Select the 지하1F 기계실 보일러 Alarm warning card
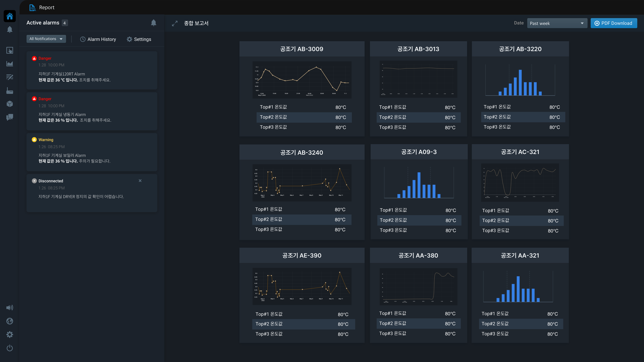The image size is (644, 362). point(92,152)
